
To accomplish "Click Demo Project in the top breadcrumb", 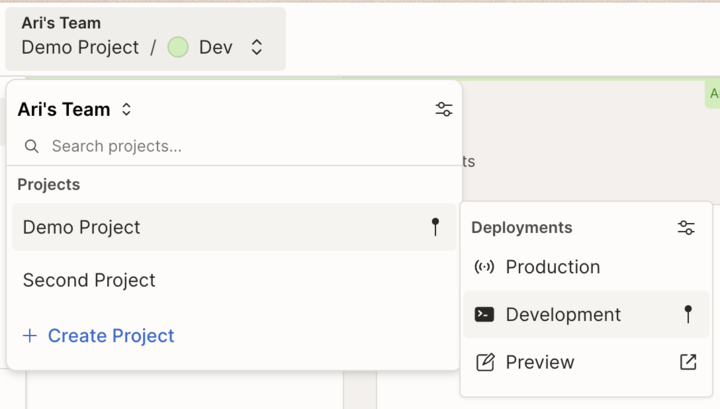I will pos(80,47).
